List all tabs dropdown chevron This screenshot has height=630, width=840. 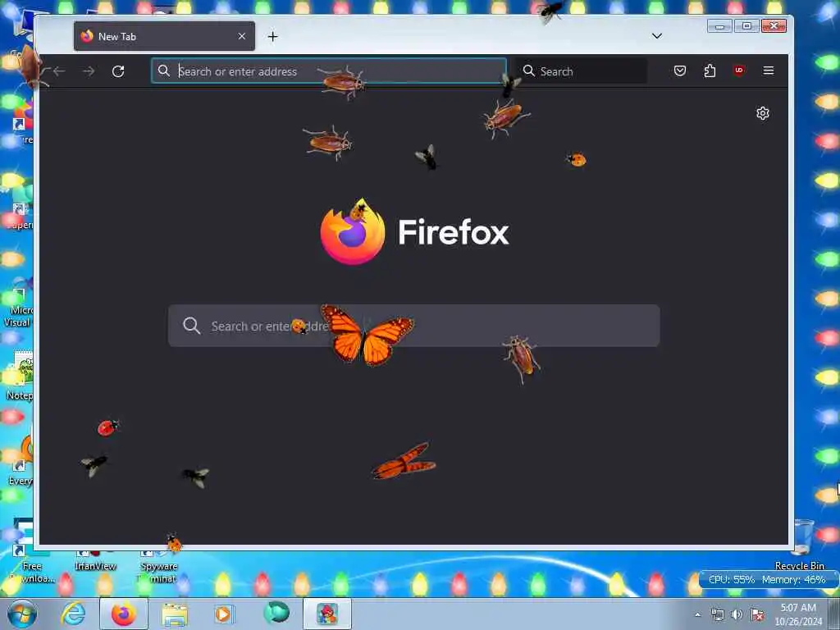tap(657, 36)
